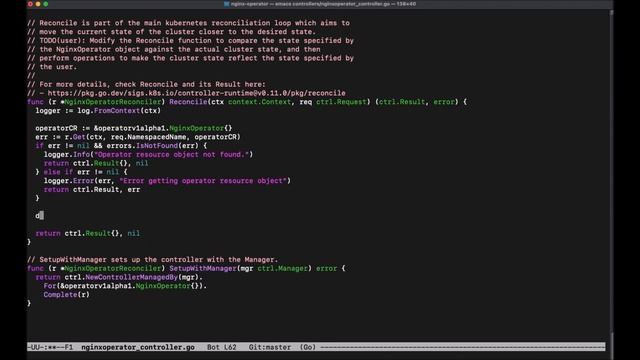The image size is (640, 360).
Task: Click the 'else if err != nil' line
Action: pyautogui.click(x=81, y=172)
